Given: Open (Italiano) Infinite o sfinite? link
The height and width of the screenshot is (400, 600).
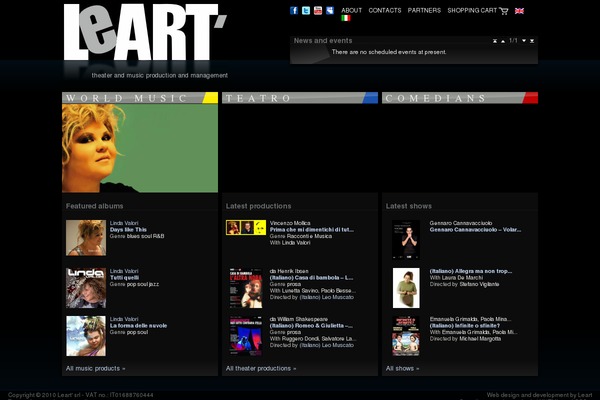Looking at the screenshot, I should [465, 326].
